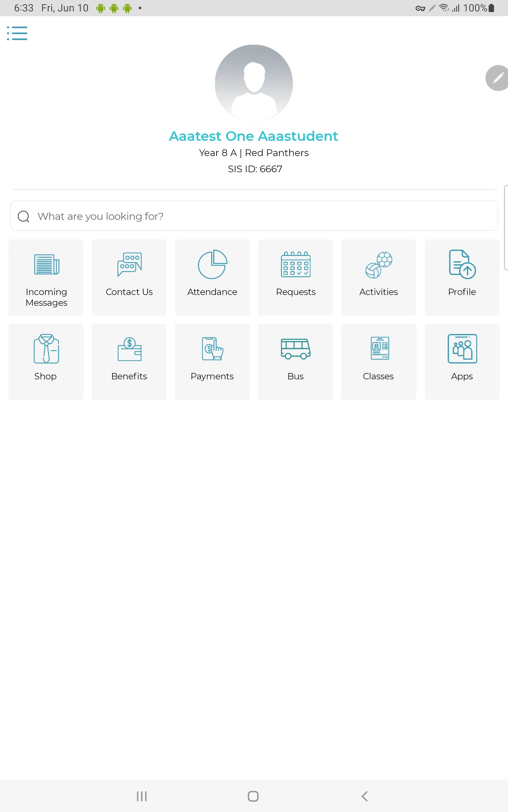Click the 'SIS ID: 6667' text
Screen dimensions: 508x812
click(x=255, y=169)
